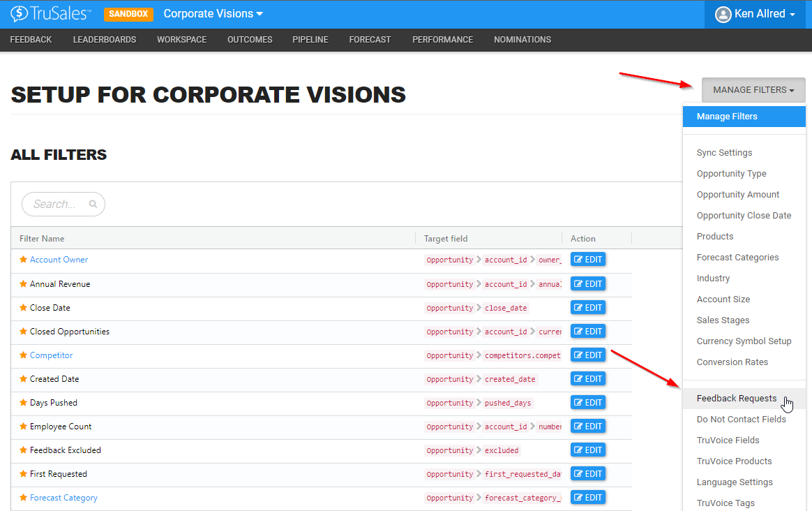Click the search magnifier icon

tap(93, 204)
